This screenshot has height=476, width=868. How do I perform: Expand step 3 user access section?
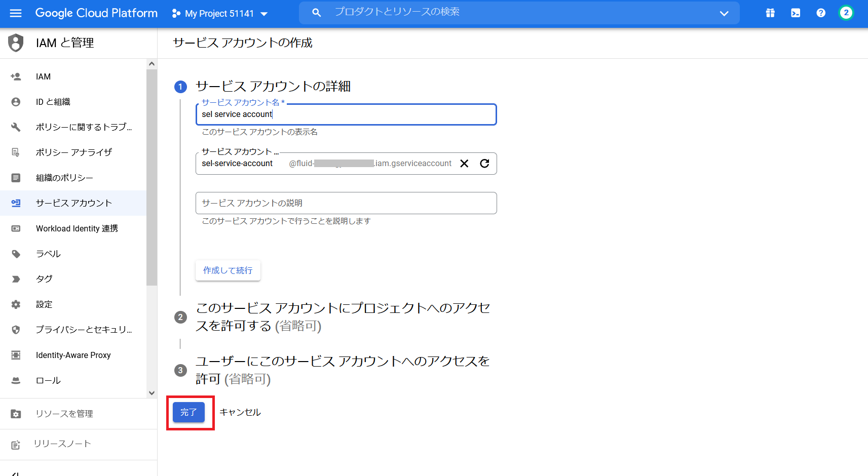[343, 370]
